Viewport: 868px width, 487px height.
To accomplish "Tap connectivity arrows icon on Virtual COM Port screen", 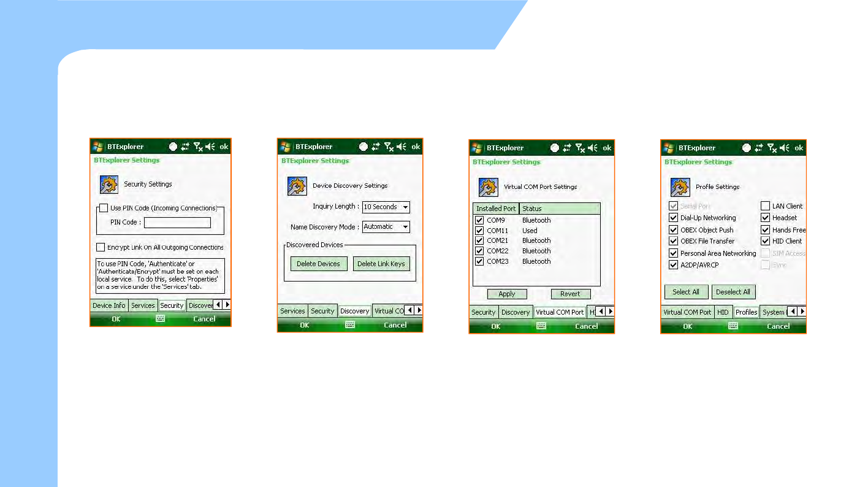I will point(567,148).
